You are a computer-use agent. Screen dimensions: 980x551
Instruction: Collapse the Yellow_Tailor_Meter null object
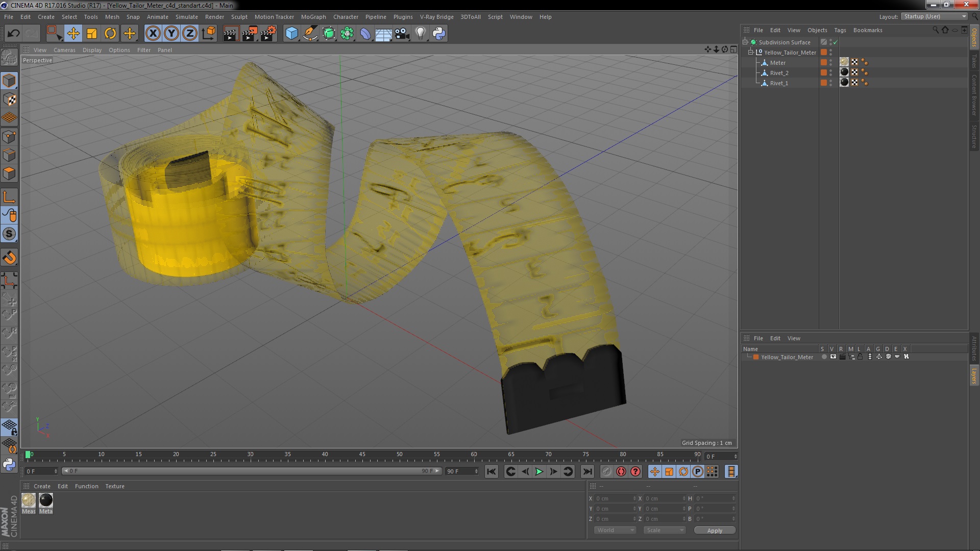pyautogui.click(x=751, y=53)
